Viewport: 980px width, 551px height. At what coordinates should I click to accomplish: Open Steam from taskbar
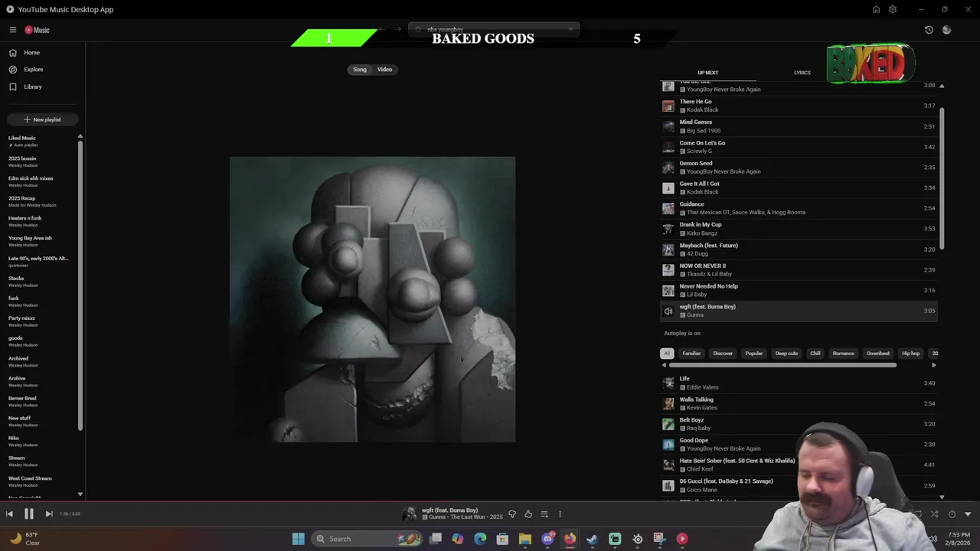click(592, 539)
